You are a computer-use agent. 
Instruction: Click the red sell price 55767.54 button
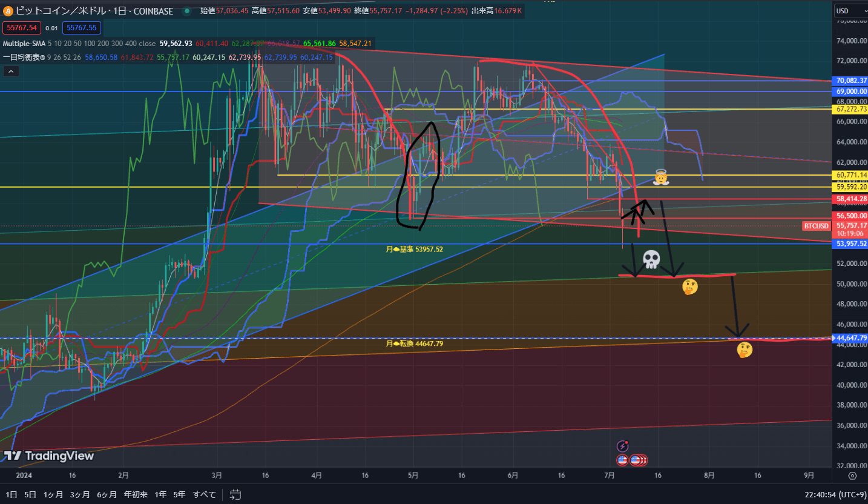pyautogui.click(x=21, y=27)
